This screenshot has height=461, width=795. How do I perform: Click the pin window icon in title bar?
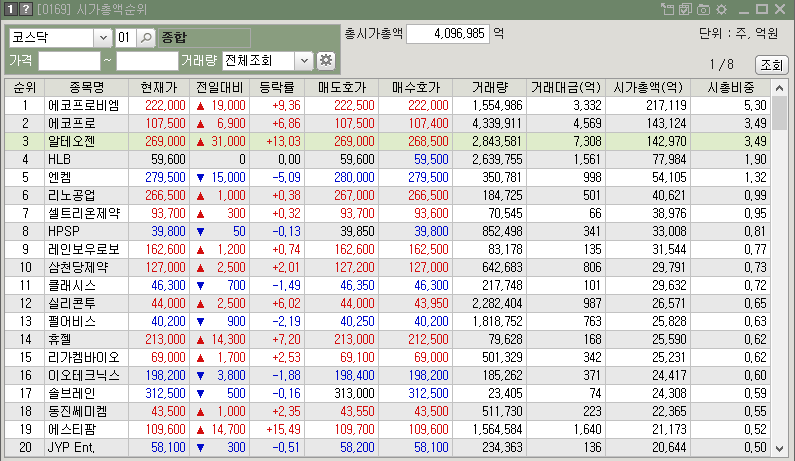click(668, 9)
